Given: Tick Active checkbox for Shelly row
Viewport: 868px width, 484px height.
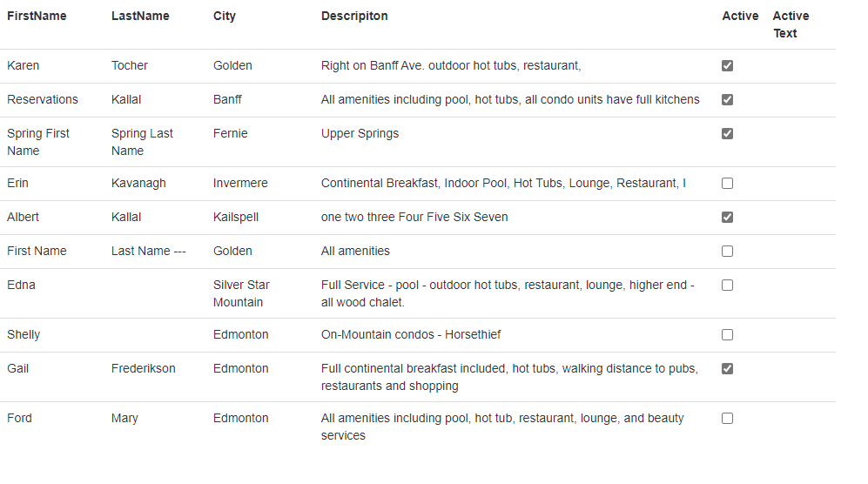Looking at the screenshot, I should point(727,335).
